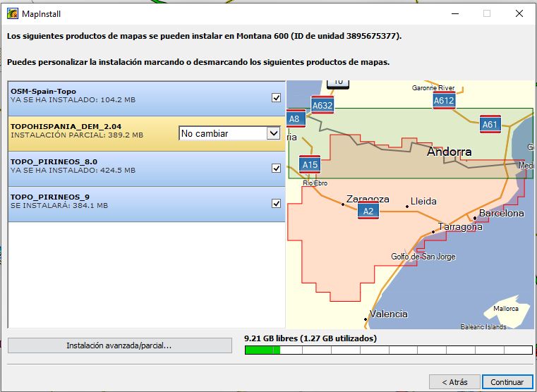This screenshot has width=537, height=392.
Task: Click the storage usage progress bar
Action: [389, 350]
